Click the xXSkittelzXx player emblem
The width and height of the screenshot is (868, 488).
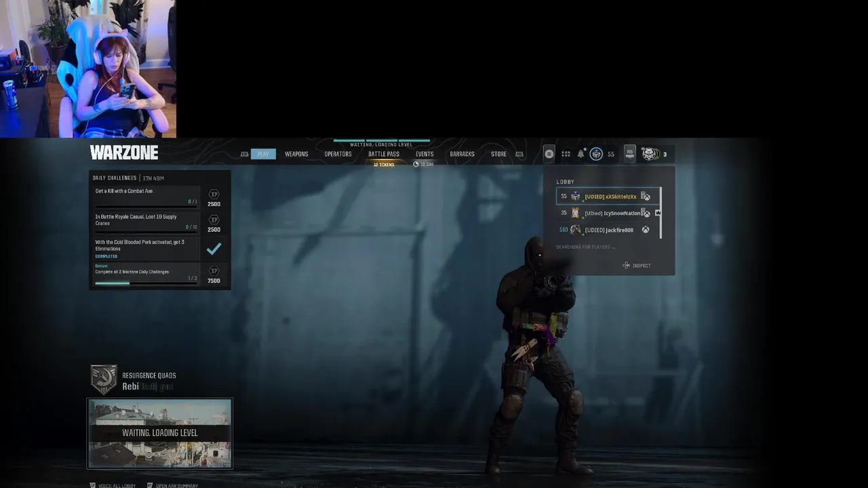point(576,197)
